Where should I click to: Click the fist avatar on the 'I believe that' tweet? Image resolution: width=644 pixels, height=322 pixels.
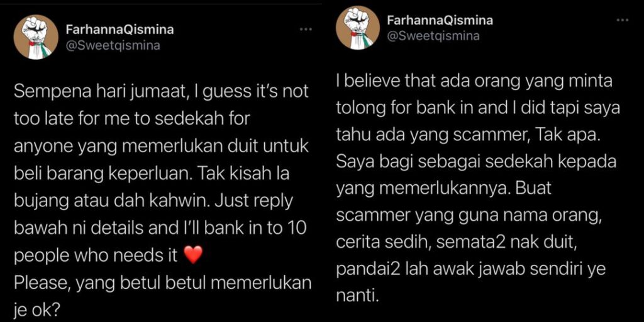(358, 28)
